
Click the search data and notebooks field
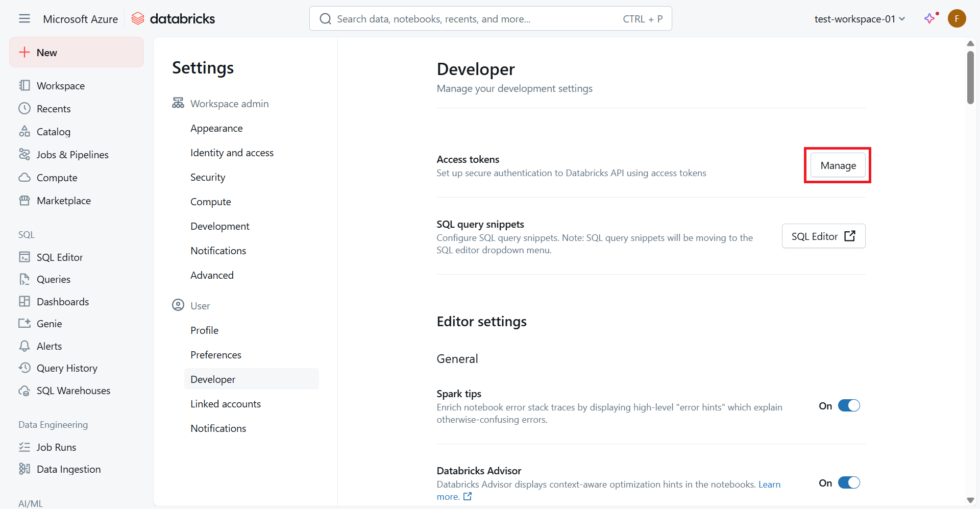491,19
